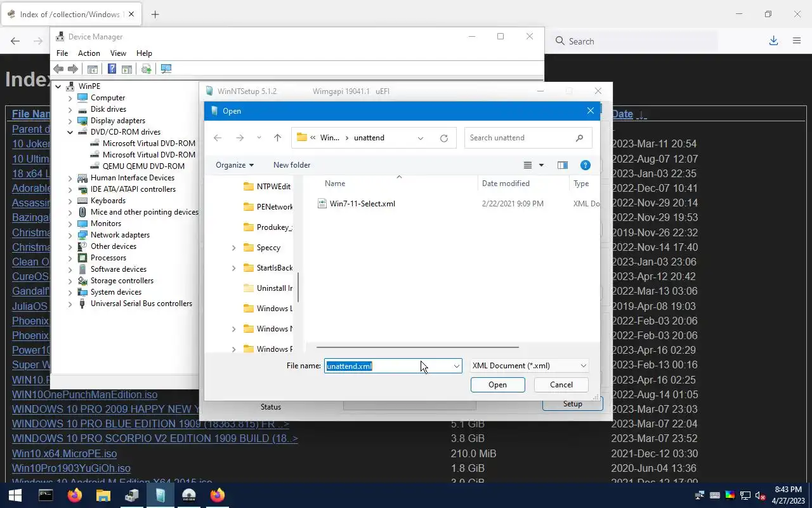The height and width of the screenshot is (508, 812).
Task: Open the file type XML Document dropdown
Action: [529, 366]
